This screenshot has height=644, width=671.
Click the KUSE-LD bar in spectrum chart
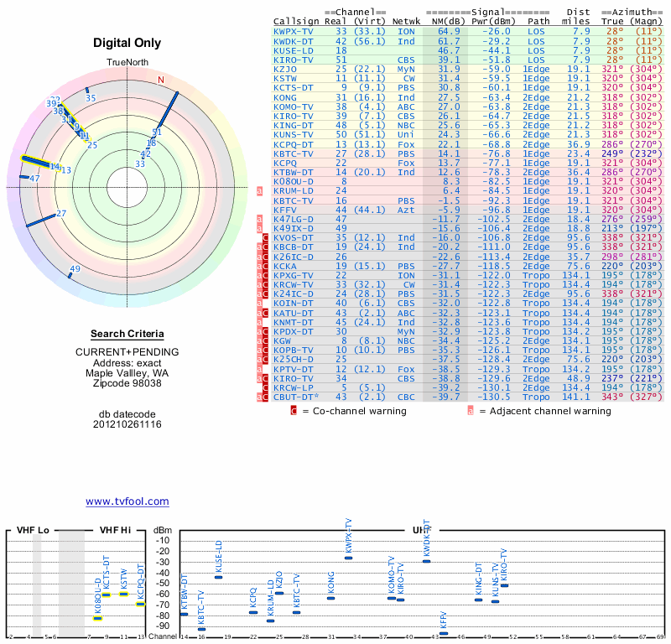(x=218, y=577)
